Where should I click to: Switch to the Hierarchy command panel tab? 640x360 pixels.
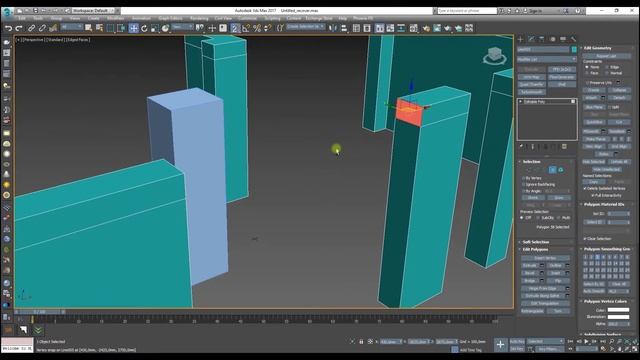click(x=542, y=39)
